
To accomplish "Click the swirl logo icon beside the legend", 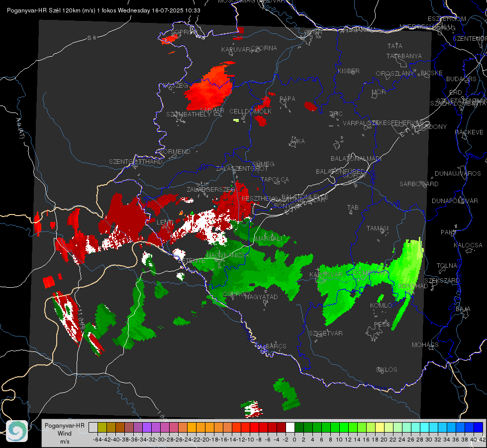I will (17, 431).
